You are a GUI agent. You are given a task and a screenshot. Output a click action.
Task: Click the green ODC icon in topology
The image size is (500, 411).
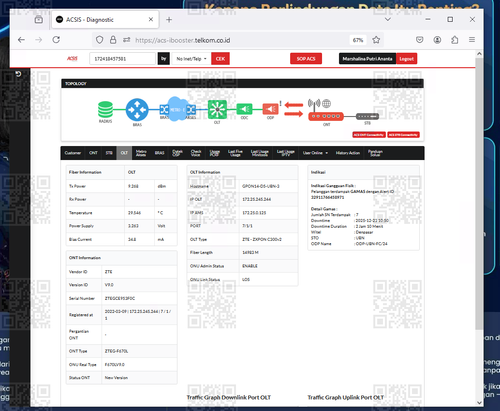(x=244, y=109)
